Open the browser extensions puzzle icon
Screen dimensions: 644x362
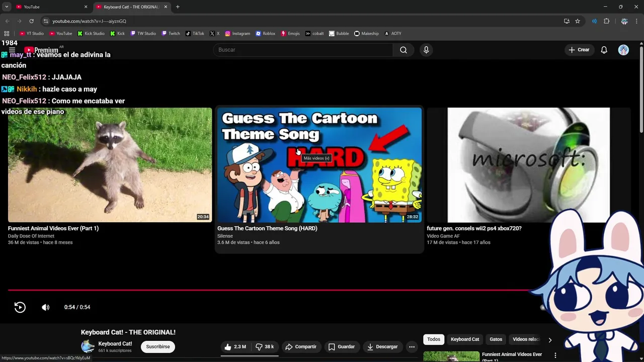coord(606,21)
